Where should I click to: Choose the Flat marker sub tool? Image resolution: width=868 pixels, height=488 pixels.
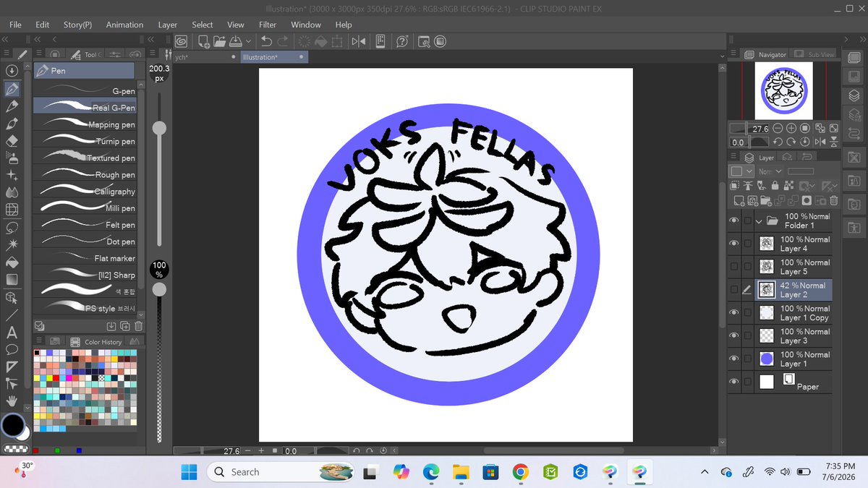87,258
